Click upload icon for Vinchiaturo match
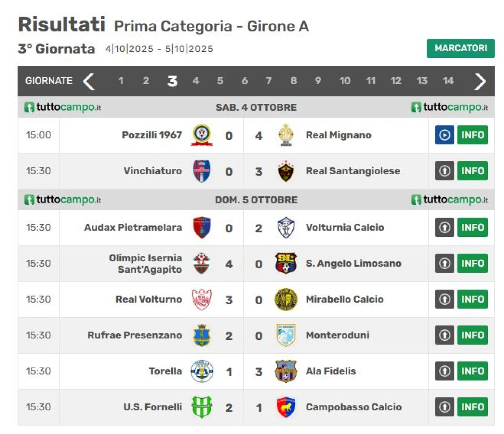This screenshot has width=504, height=434. click(445, 171)
